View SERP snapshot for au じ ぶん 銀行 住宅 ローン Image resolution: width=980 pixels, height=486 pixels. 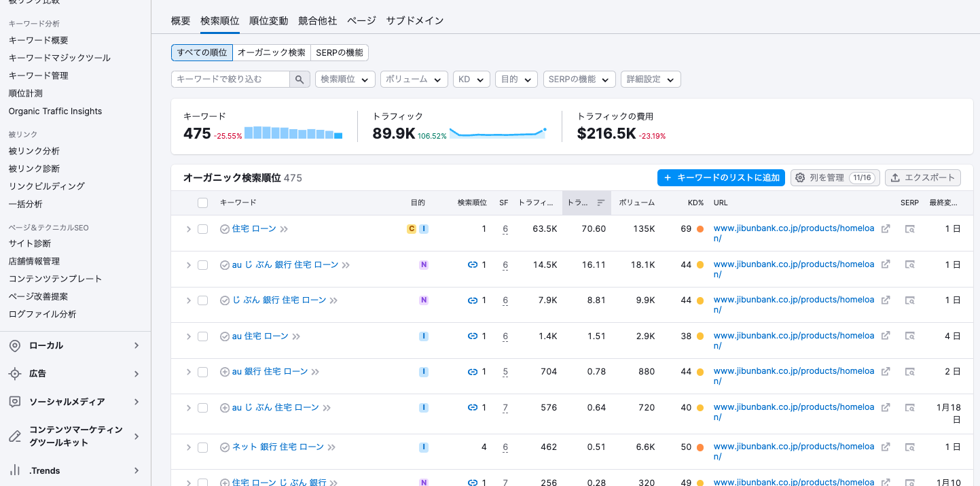(x=909, y=265)
